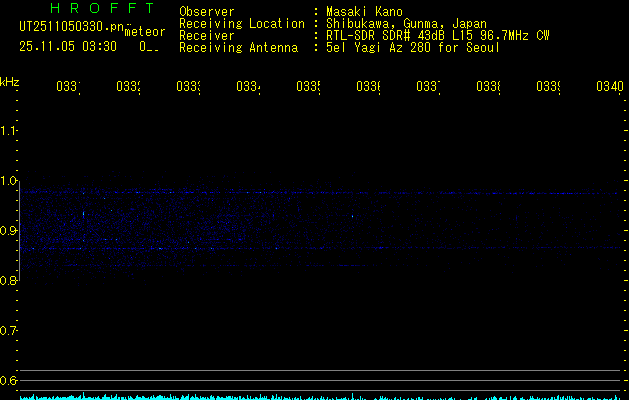
Task: Click the cyan signal level strip at bottom
Action: [320, 396]
